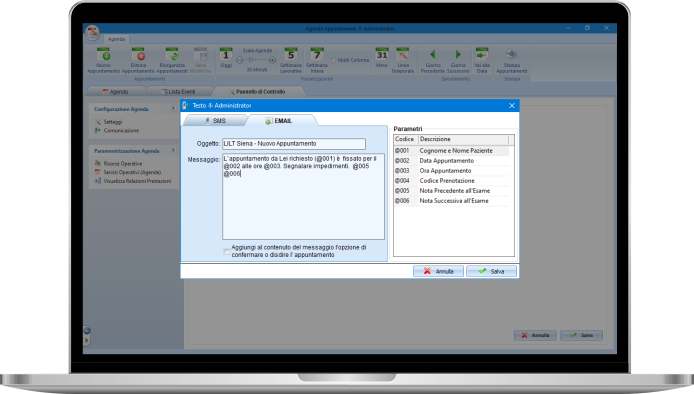
Task: Select the Oggi day view icon
Action: pyautogui.click(x=226, y=54)
